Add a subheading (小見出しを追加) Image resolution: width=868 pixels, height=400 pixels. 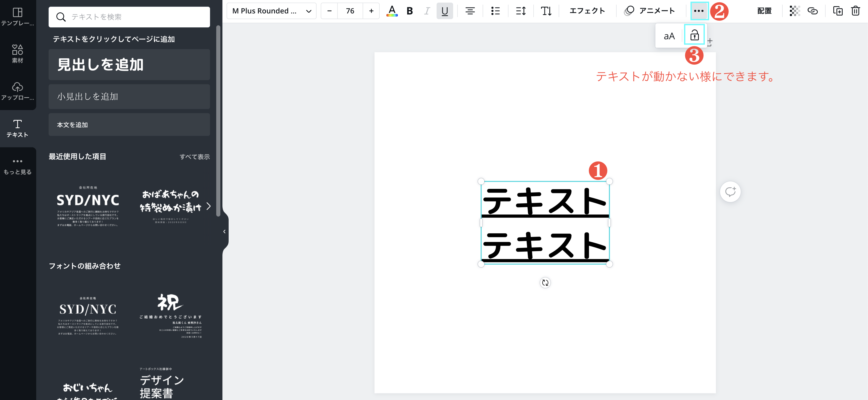(x=129, y=97)
